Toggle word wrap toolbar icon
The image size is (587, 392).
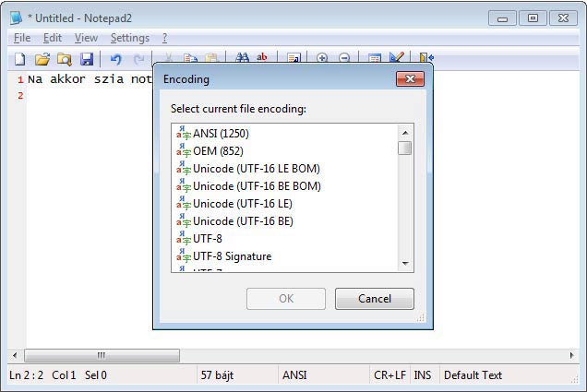(293, 57)
